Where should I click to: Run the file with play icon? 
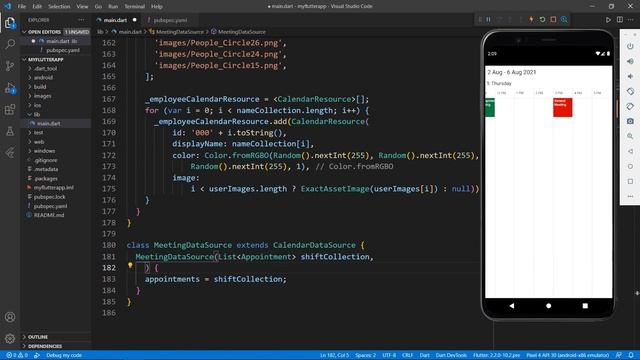(608, 20)
